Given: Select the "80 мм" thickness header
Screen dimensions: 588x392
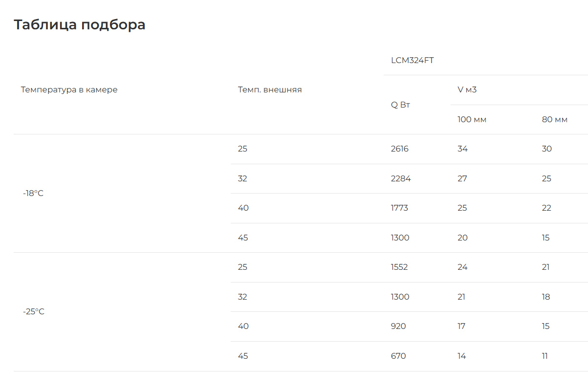Looking at the screenshot, I should [555, 120].
